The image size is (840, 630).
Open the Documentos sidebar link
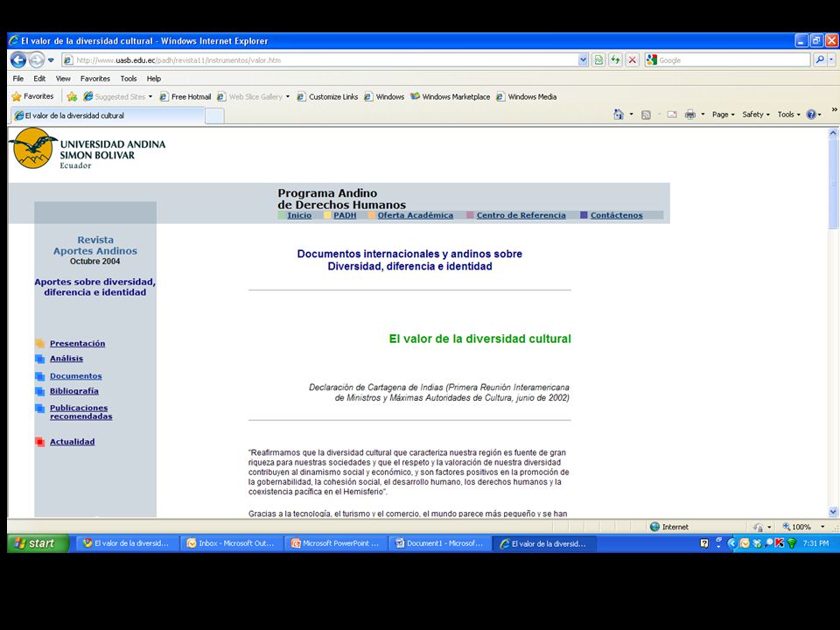(75, 376)
